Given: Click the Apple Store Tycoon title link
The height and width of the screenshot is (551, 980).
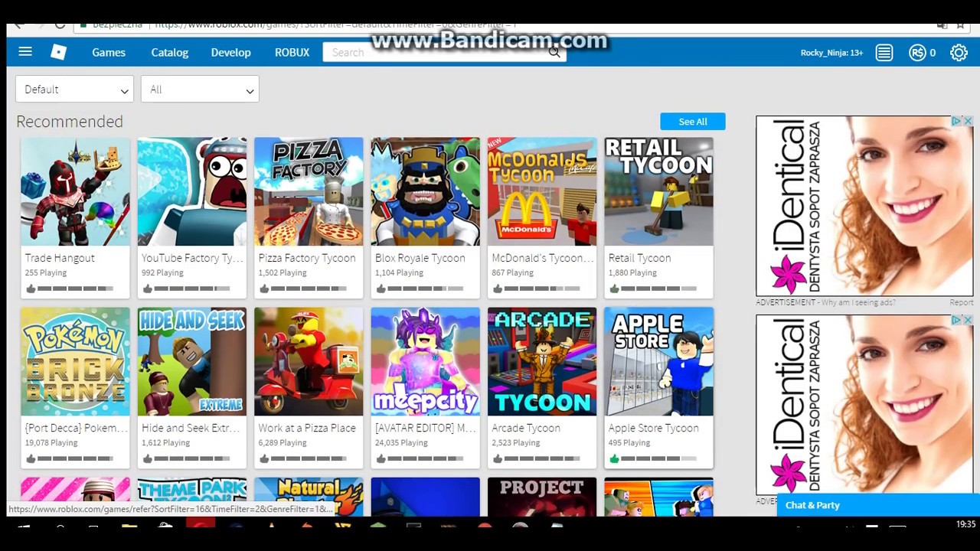Looking at the screenshot, I should 653,428.
